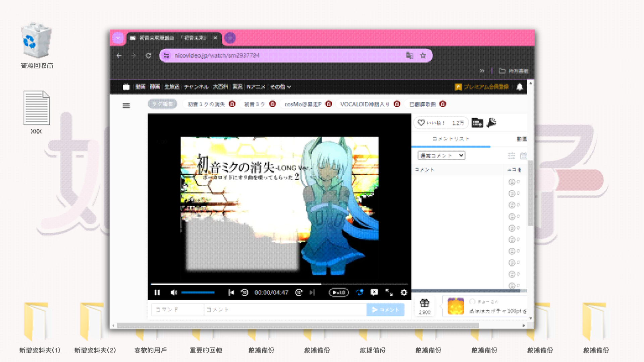Image resolution: width=644 pixels, height=362 pixels.
Task: Open dictionary icon for cosMo@暴走P tag
Action: tap(329, 104)
